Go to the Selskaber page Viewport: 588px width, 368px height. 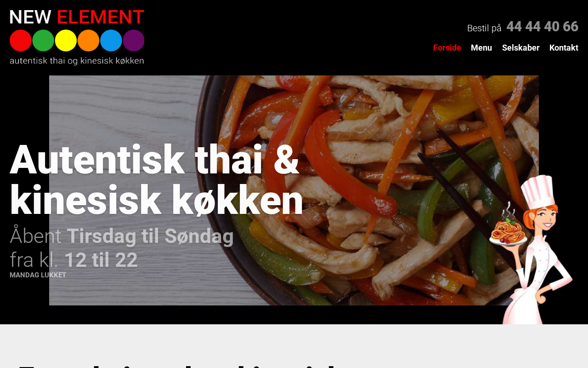point(521,48)
